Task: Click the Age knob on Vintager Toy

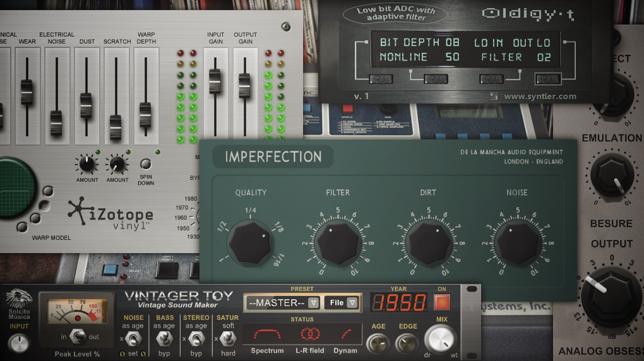Action: 378,344
